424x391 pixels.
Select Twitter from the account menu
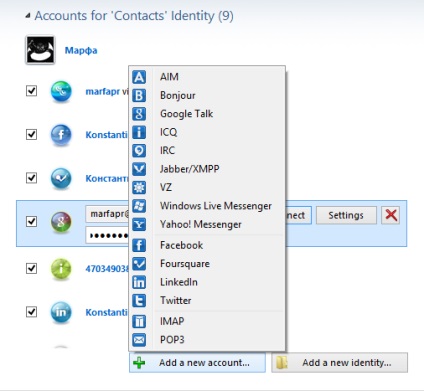point(207,300)
